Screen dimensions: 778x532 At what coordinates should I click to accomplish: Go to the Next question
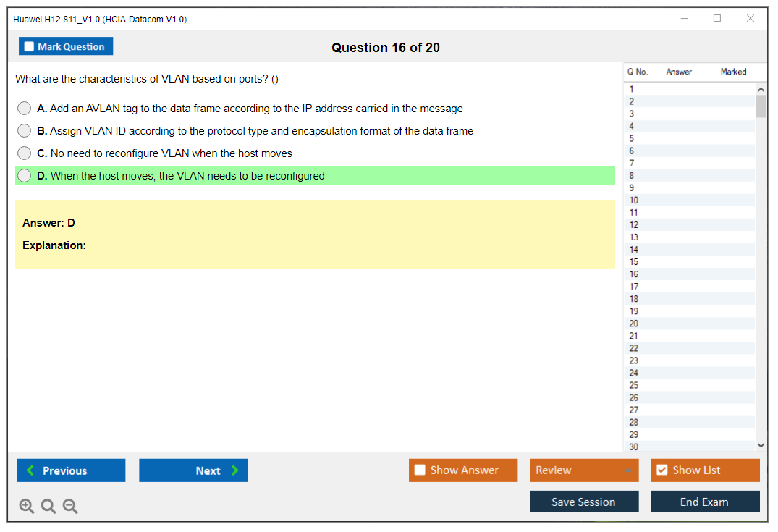coord(193,470)
